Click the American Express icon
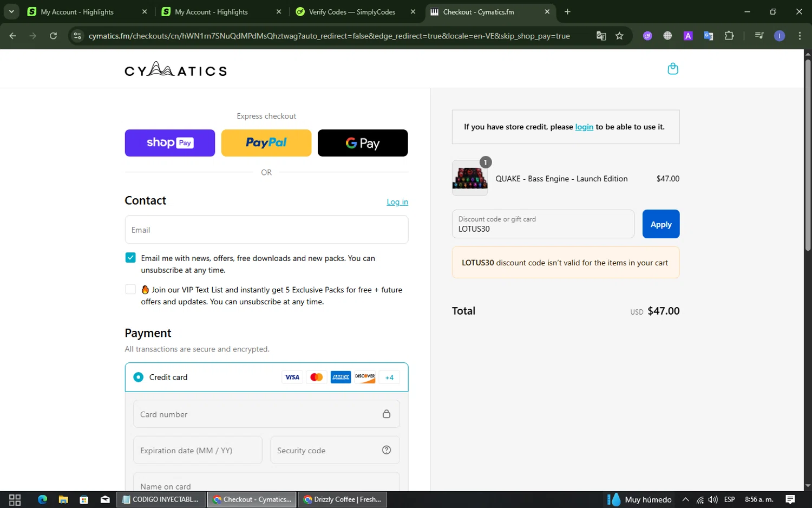The height and width of the screenshot is (508, 812). tap(341, 377)
